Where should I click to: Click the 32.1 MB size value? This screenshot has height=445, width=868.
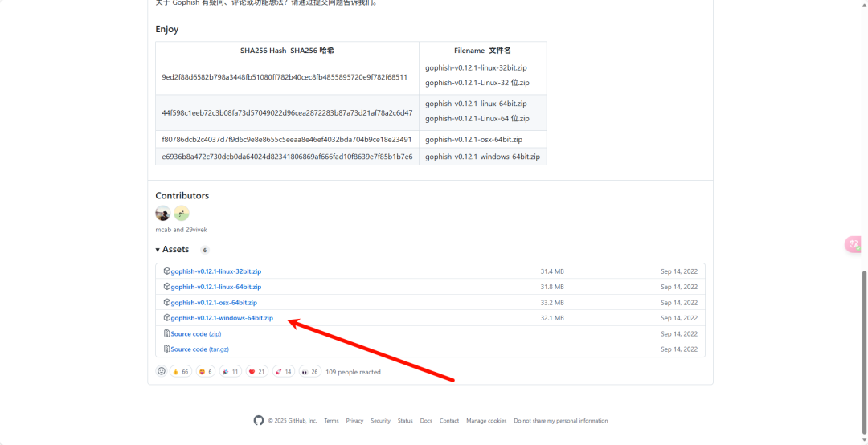coord(552,318)
